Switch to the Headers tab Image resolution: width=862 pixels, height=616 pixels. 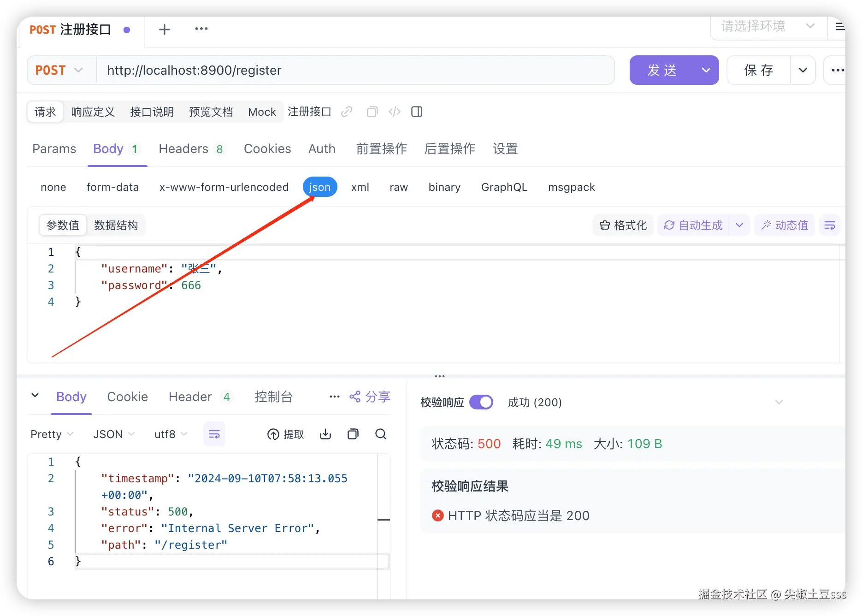click(191, 148)
